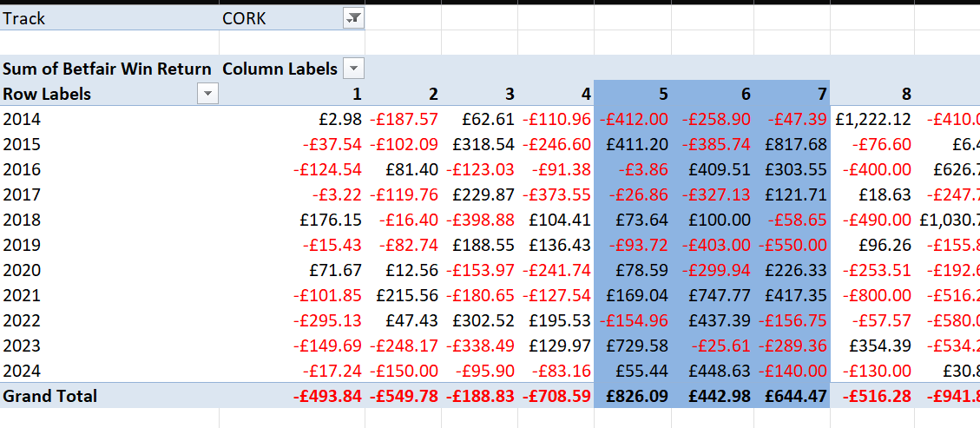Click the -£708.59 grand total cell
The image size is (980, 428).
point(556,396)
